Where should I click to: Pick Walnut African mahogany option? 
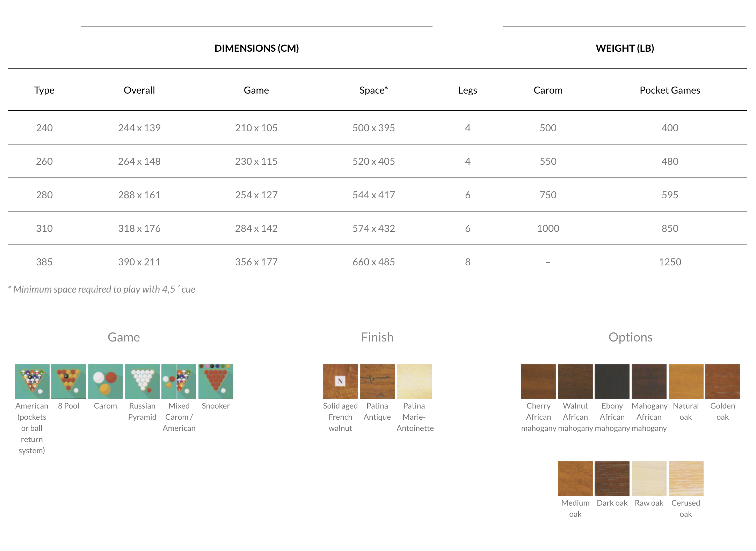(x=575, y=381)
